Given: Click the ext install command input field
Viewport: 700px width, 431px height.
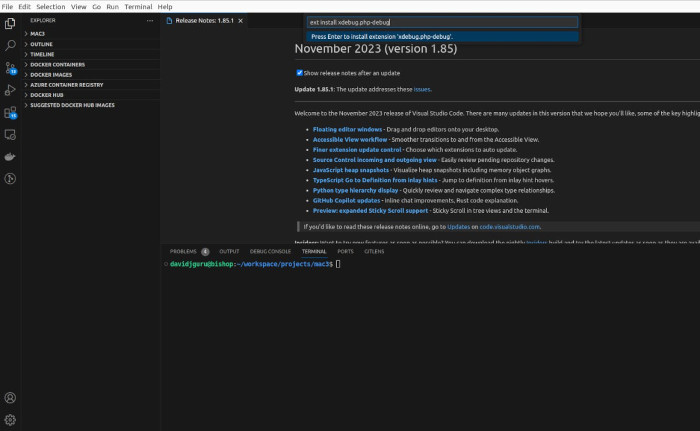Looking at the screenshot, I should coord(442,22).
